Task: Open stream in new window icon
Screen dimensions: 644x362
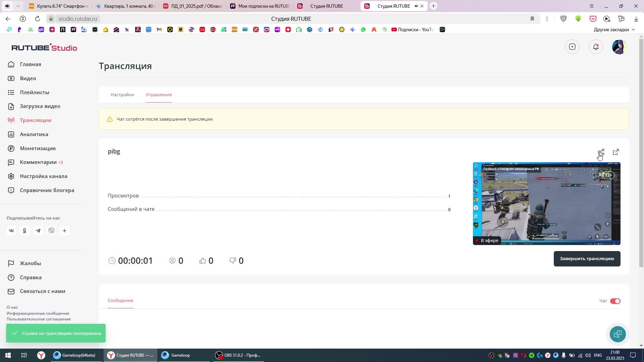Action: click(x=616, y=152)
